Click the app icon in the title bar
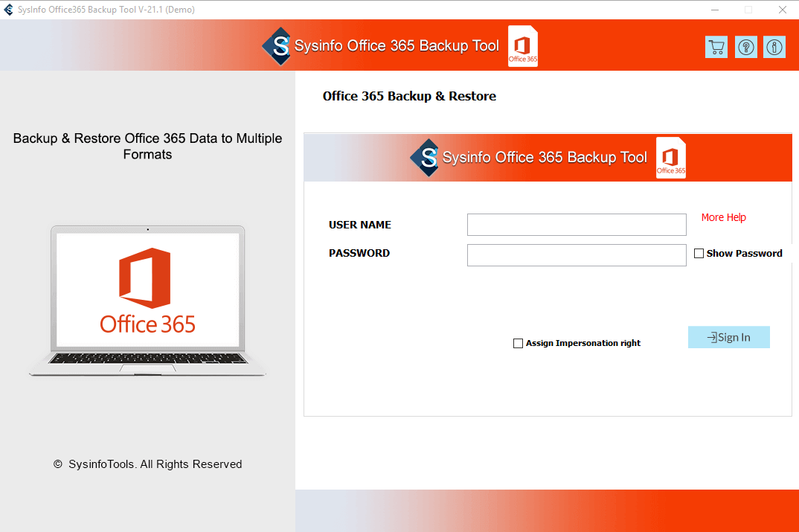The height and width of the screenshot is (532, 799). pyautogui.click(x=9, y=10)
